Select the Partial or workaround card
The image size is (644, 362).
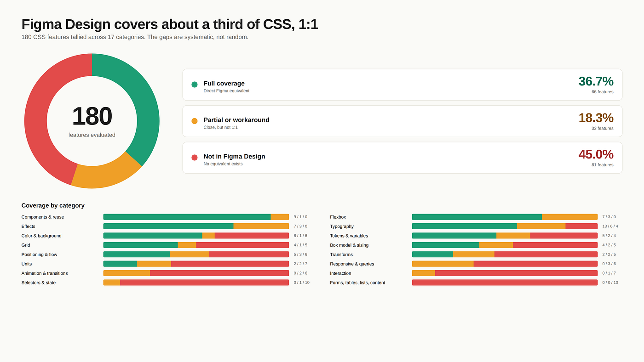coord(402,121)
